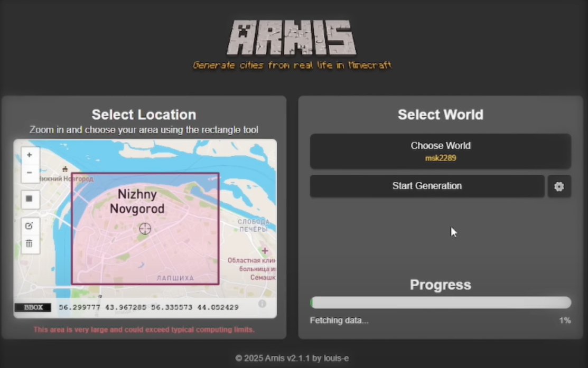
Task: Click the map center crosshair
Action: pos(145,229)
